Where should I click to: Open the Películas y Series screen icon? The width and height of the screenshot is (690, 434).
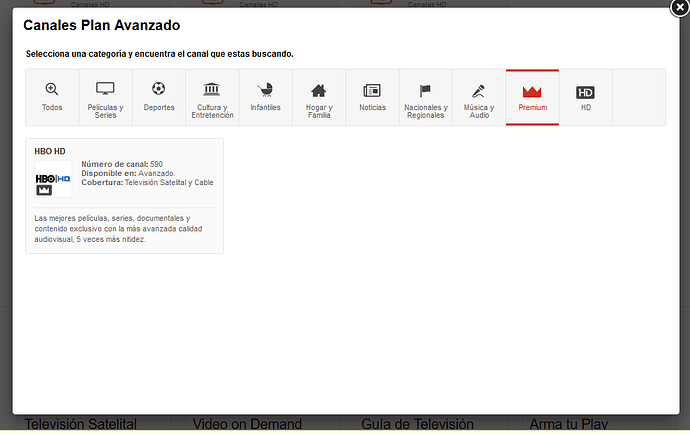[x=105, y=88]
